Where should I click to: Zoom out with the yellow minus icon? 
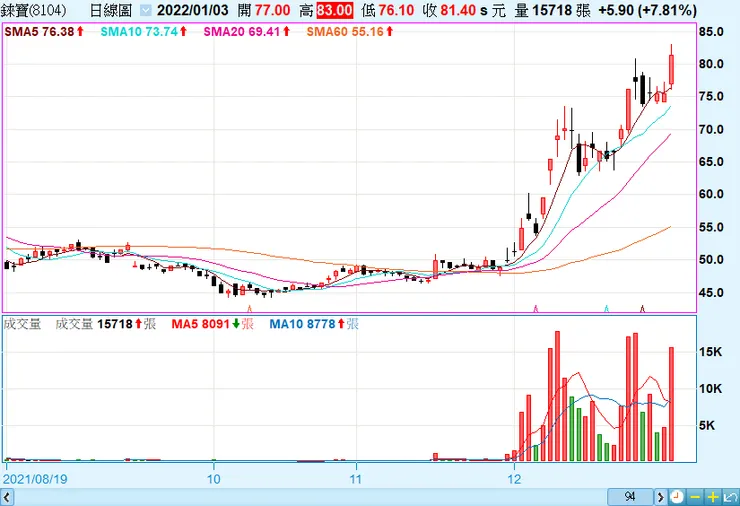coord(695,497)
